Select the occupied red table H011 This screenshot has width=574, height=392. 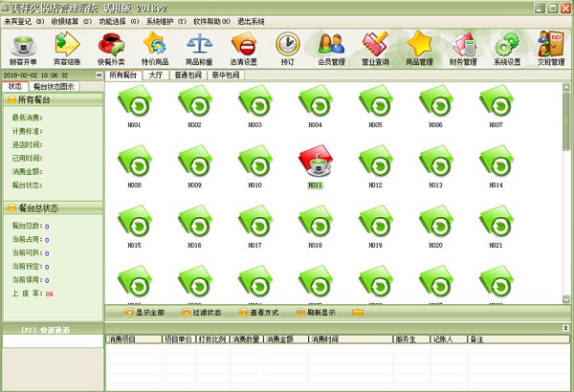click(x=315, y=166)
